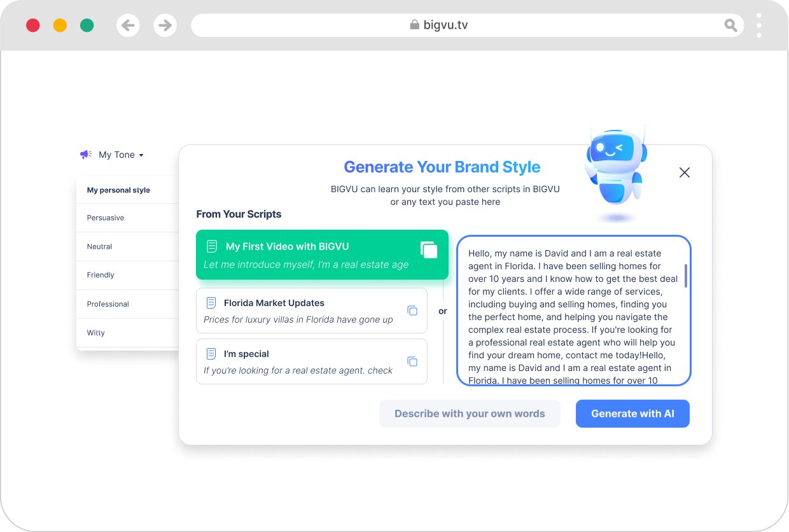Click the browser back arrow
Screen dimensions: 789x532
click(128, 25)
